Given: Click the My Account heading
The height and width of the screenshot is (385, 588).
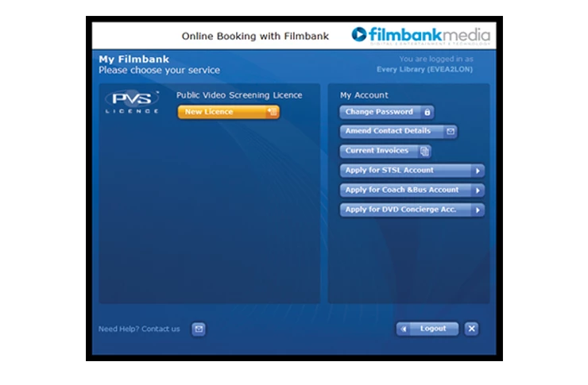Looking at the screenshot, I should (x=364, y=95).
